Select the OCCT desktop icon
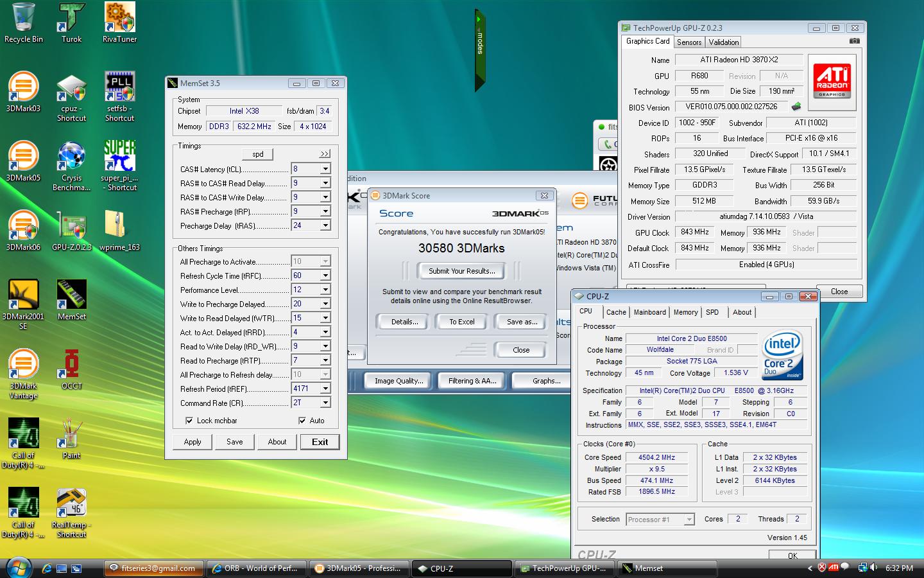 [x=71, y=369]
